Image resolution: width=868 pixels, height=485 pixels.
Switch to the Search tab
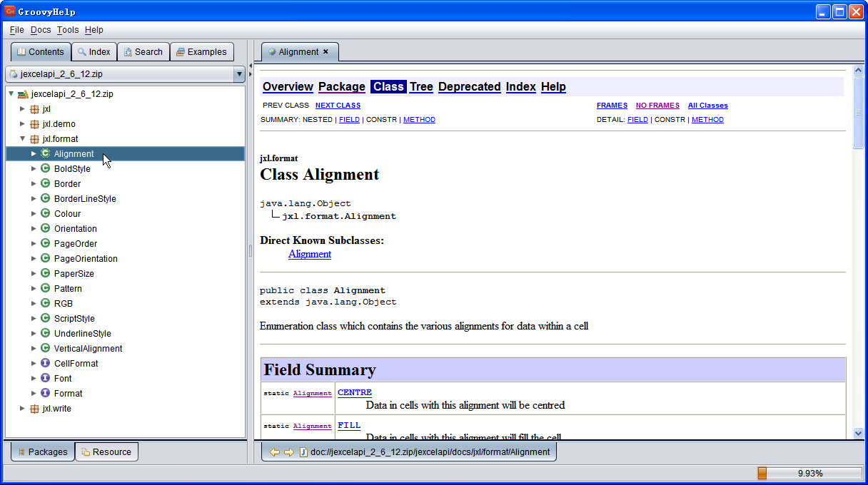pyautogui.click(x=143, y=52)
